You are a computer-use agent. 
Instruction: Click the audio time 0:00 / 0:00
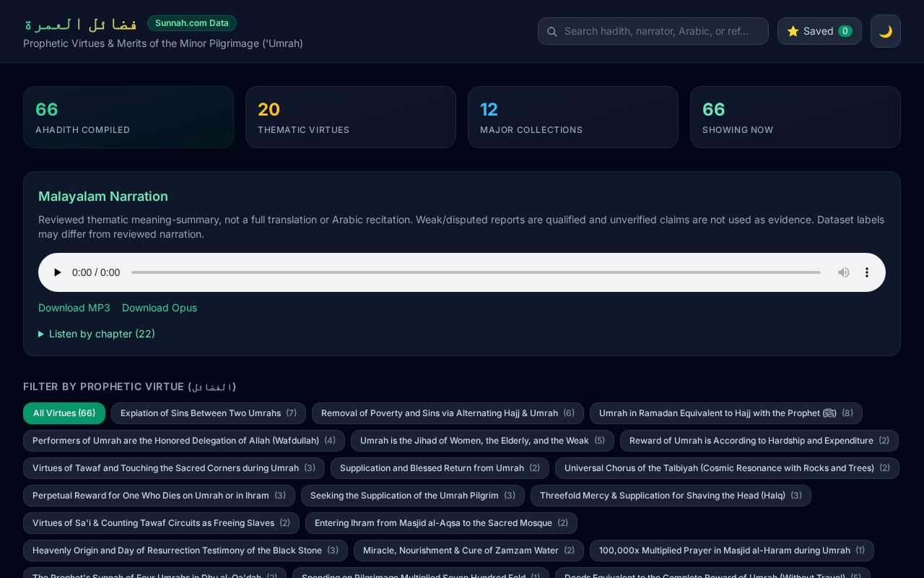(96, 272)
